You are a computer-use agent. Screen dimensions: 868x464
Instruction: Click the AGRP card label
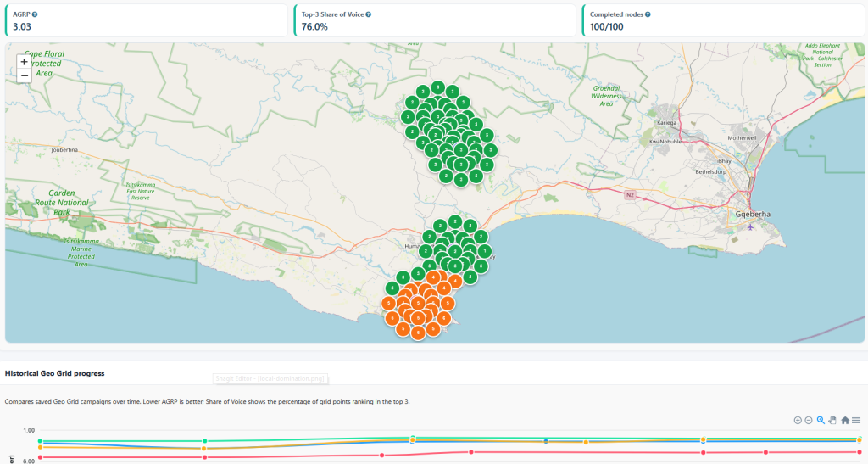click(x=21, y=14)
